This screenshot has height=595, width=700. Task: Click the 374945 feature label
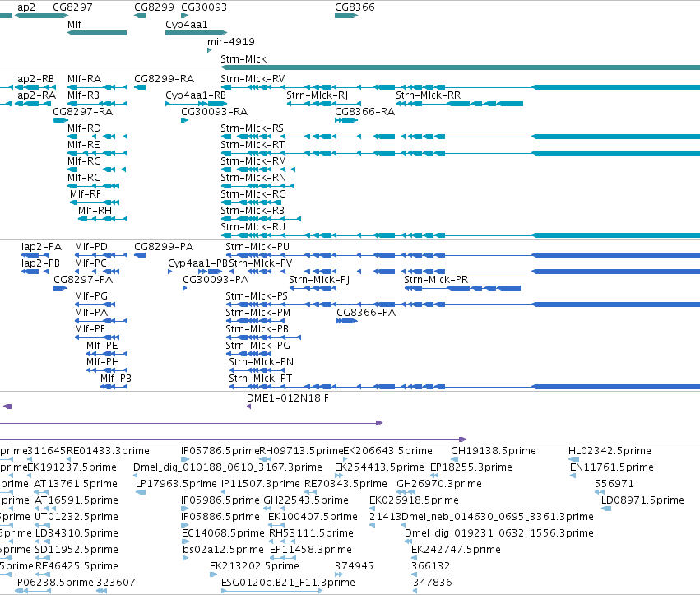[354, 566]
